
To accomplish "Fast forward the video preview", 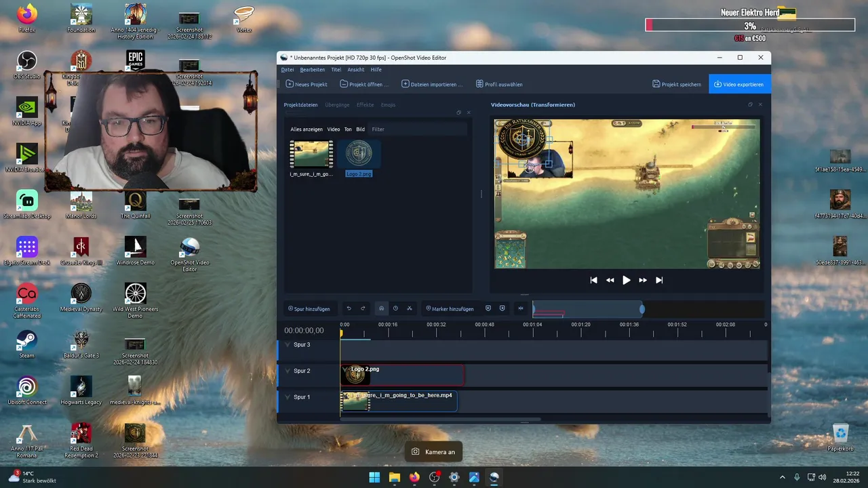I will (x=643, y=280).
